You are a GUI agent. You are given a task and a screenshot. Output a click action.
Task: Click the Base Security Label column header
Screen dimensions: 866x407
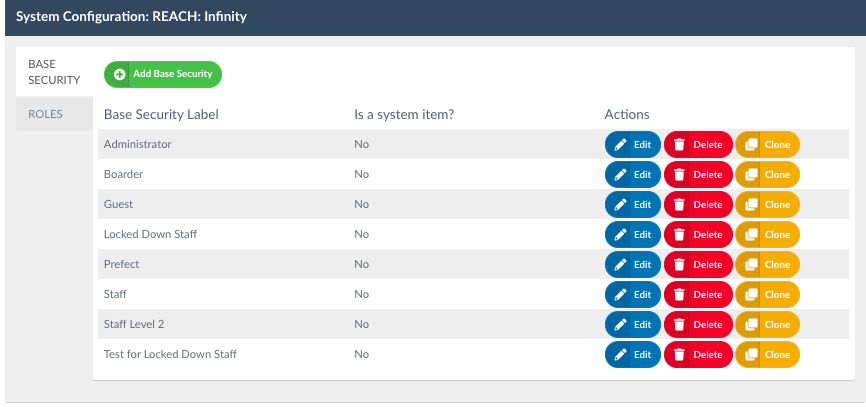161,115
